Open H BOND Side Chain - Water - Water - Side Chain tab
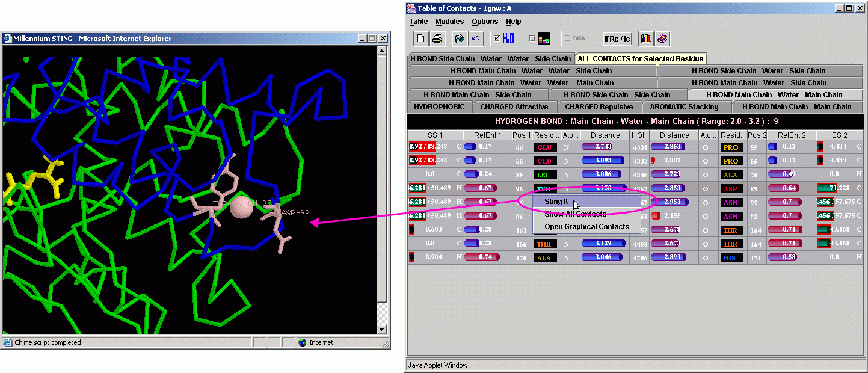The image size is (868, 373). (491, 59)
